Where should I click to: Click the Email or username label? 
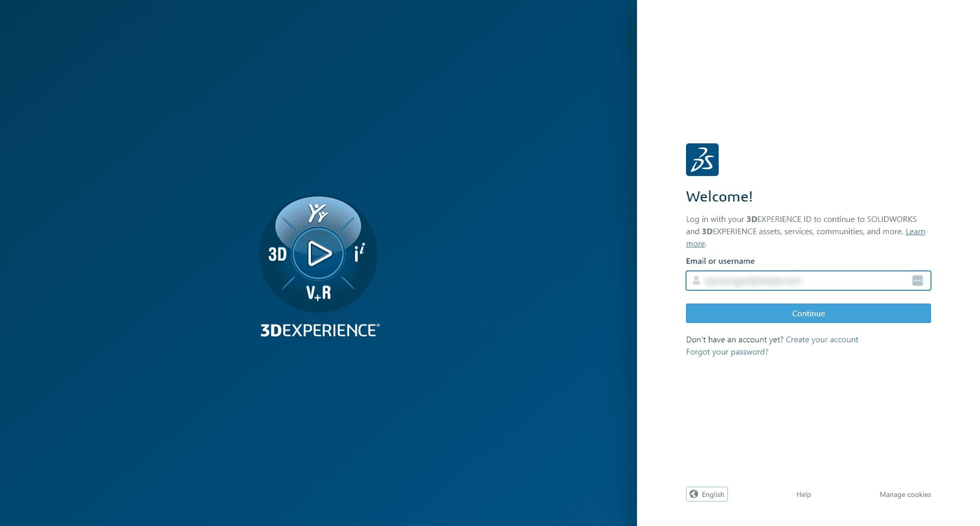pyautogui.click(x=720, y=261)
